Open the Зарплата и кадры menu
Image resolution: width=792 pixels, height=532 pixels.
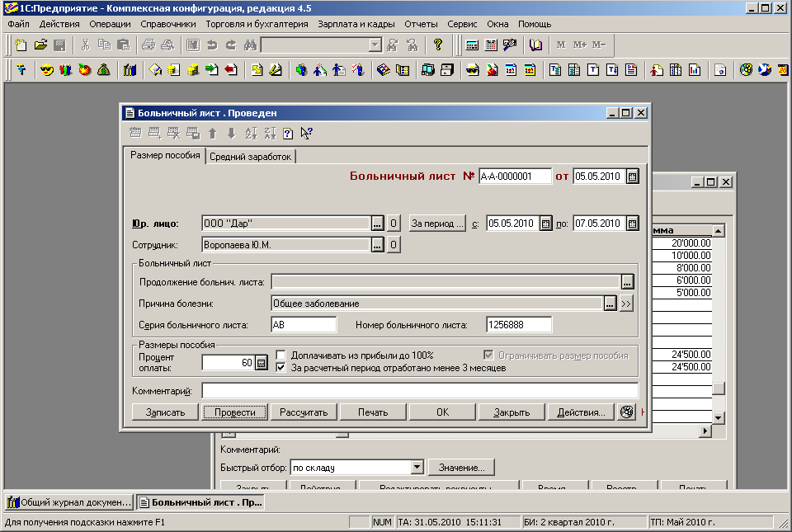[x=356, y=24]
